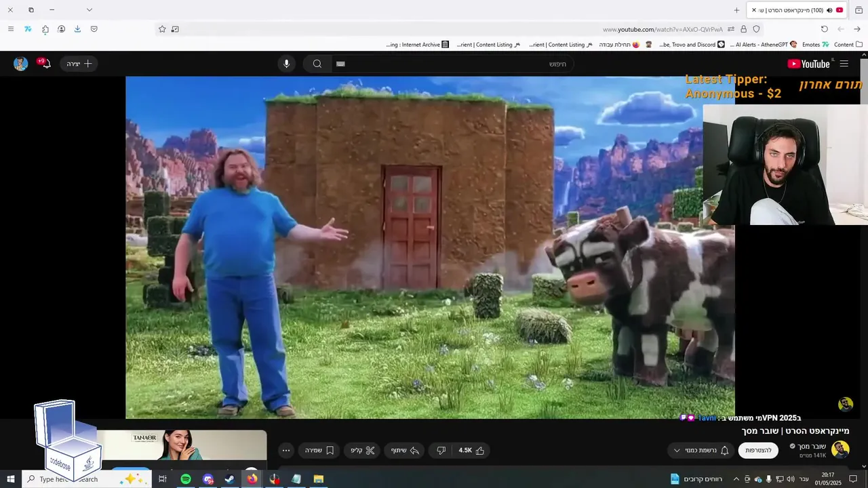Open Steam from the taskbar
This screenshot has width=868, height=488.
pos(230,479)
